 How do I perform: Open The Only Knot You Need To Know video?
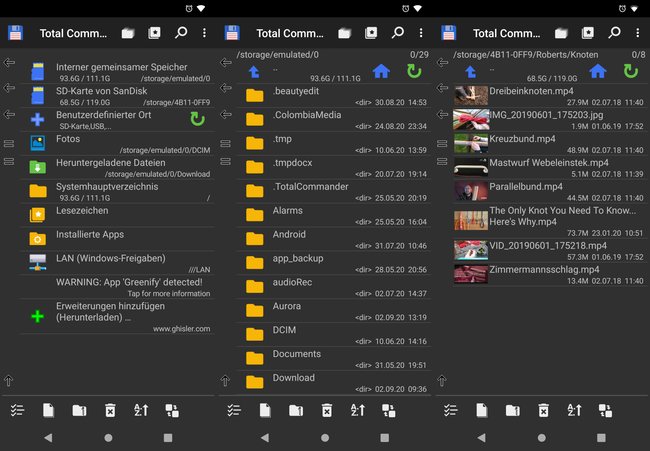point(550,221)
